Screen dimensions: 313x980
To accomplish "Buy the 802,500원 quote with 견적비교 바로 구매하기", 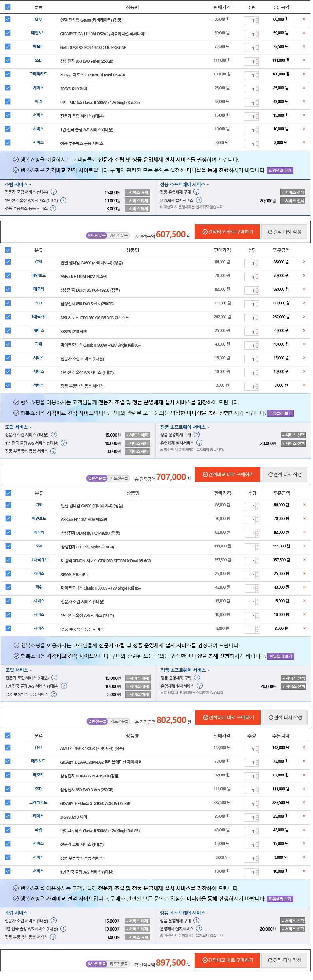I will point(228,717).
